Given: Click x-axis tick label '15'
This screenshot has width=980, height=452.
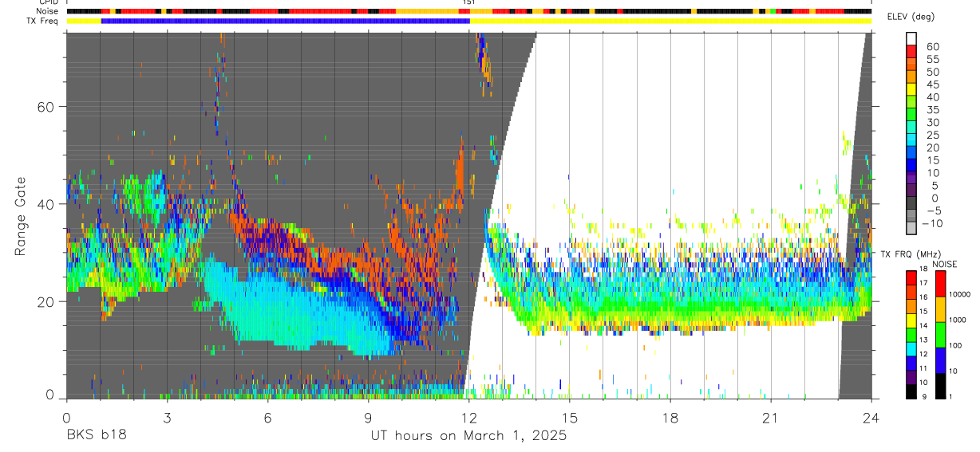Looking at the screenshot, I should [x=569, y=418].
